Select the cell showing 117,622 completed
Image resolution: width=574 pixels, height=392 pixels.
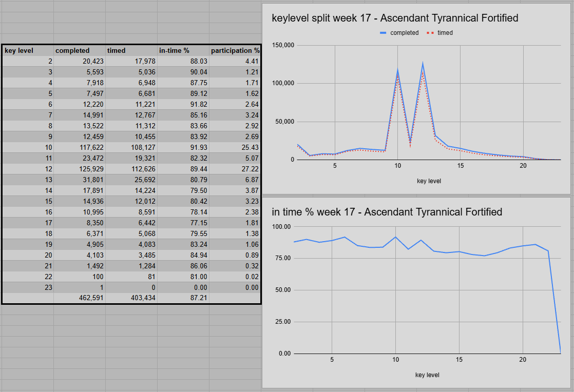click(x=80, y=147)
